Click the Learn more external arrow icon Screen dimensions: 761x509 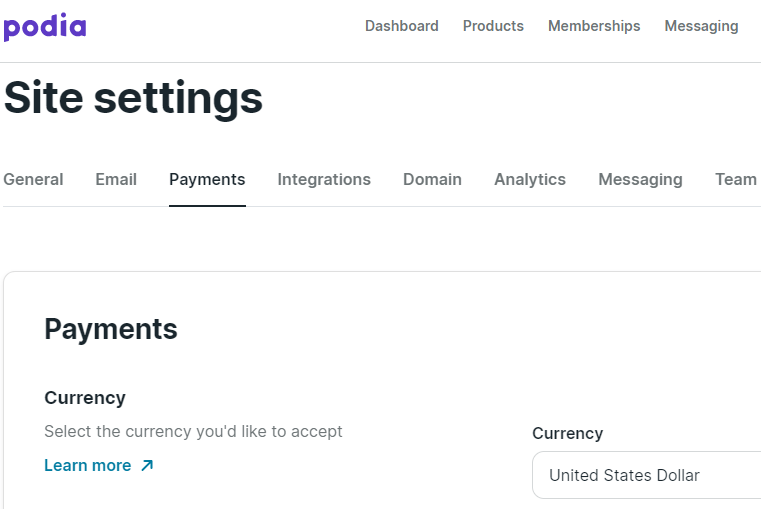click(147, 466)
